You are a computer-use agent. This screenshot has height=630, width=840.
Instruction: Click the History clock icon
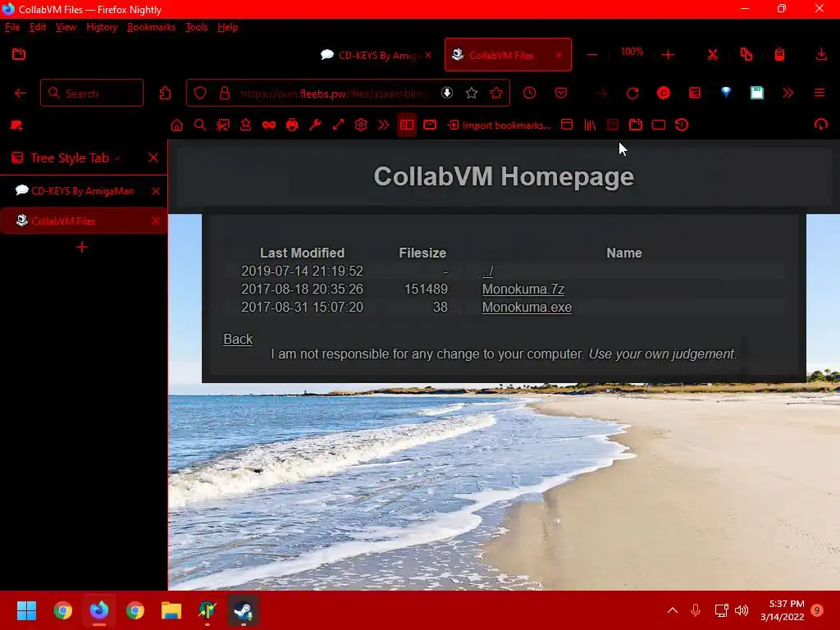point(529,93)
